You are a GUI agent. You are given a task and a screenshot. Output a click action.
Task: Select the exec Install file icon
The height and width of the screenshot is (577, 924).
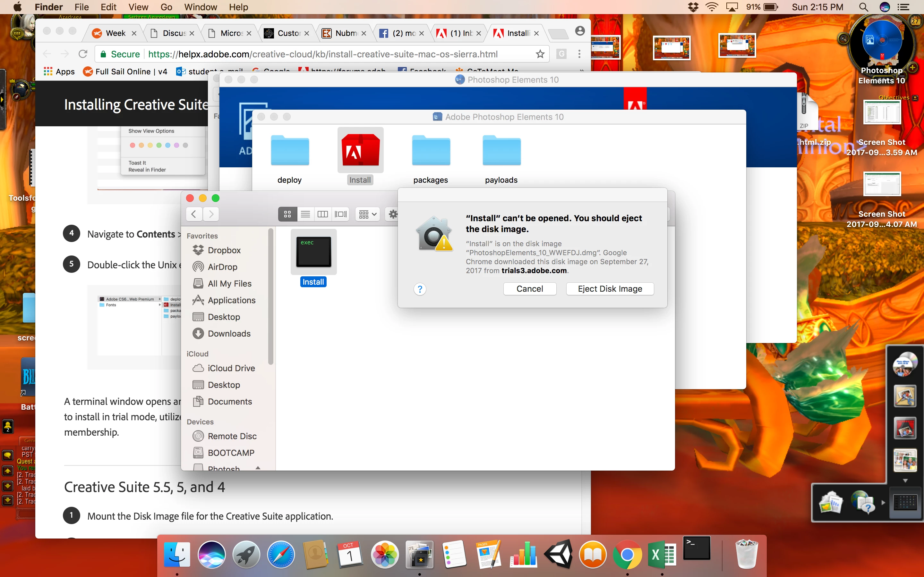point(313,252)
